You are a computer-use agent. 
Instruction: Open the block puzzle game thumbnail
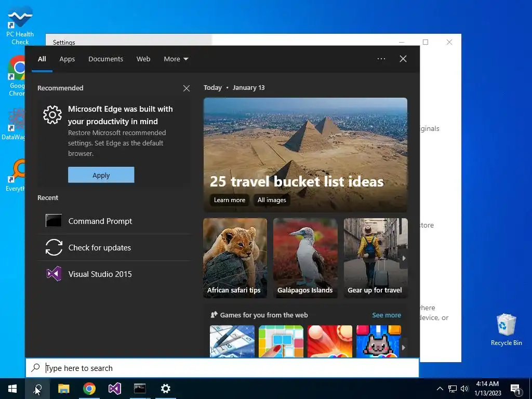pyautogui.click(x=281, y=341)
